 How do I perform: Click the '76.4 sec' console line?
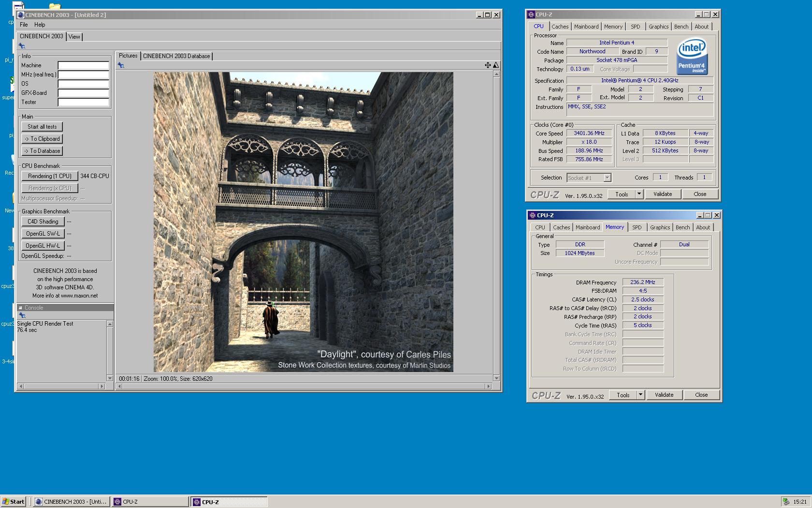[x=27, y=330]
